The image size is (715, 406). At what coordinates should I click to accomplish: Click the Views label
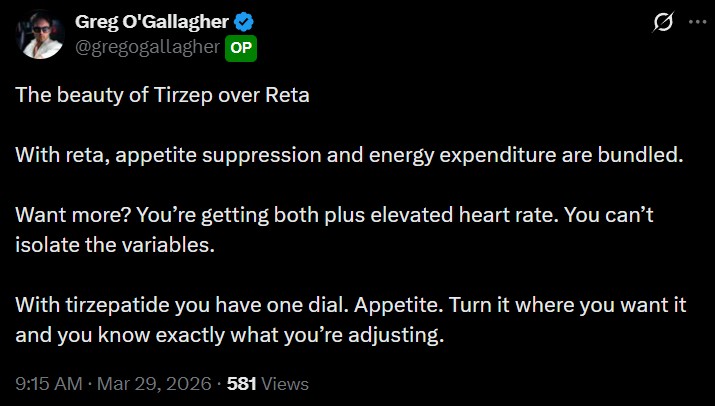click(x=286, y=383)
